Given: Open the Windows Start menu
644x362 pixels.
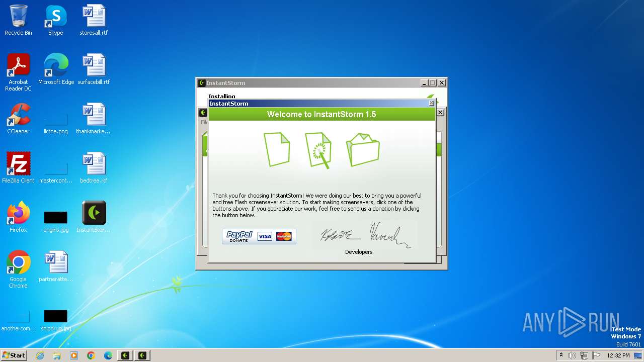Looking at the screenshot, I should click(x=14, y=355).
